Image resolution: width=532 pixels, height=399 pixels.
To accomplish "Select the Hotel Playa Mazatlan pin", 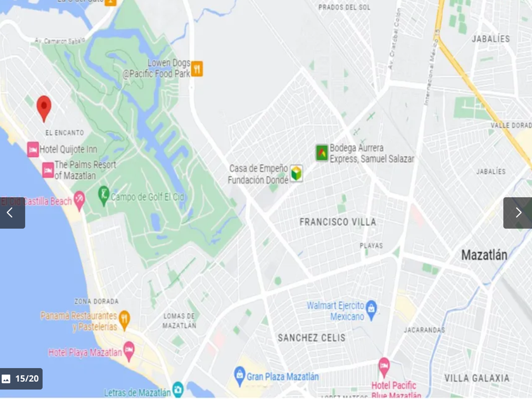I will [129, 351].
